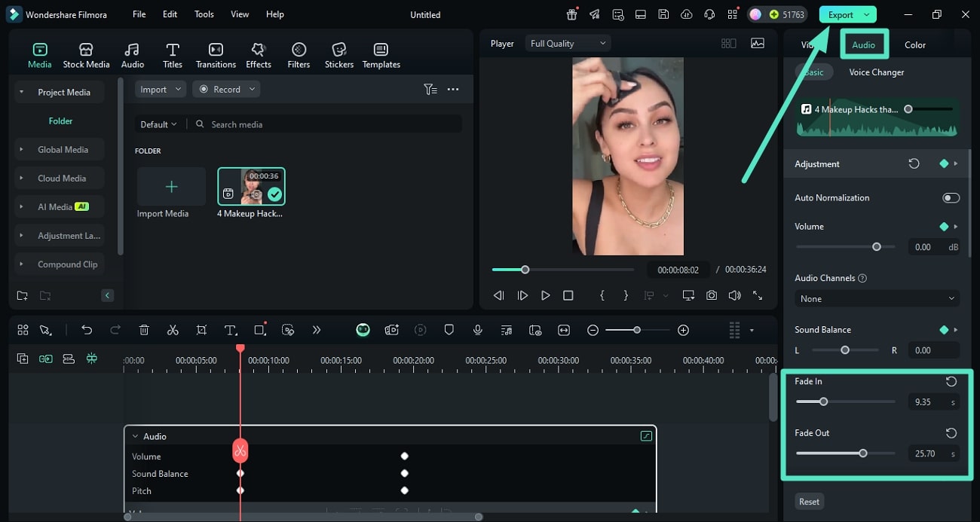Click the microphone voiceover record icon
The height and width of the screenshot is (522, 980).
click(x=477, y=330)
